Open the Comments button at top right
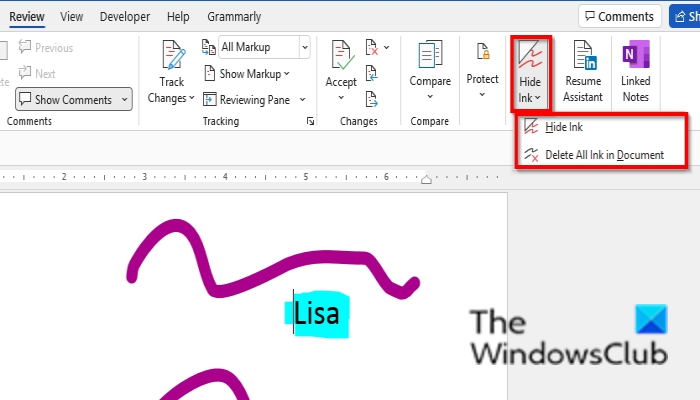700x400 pixels. [620, 17]
